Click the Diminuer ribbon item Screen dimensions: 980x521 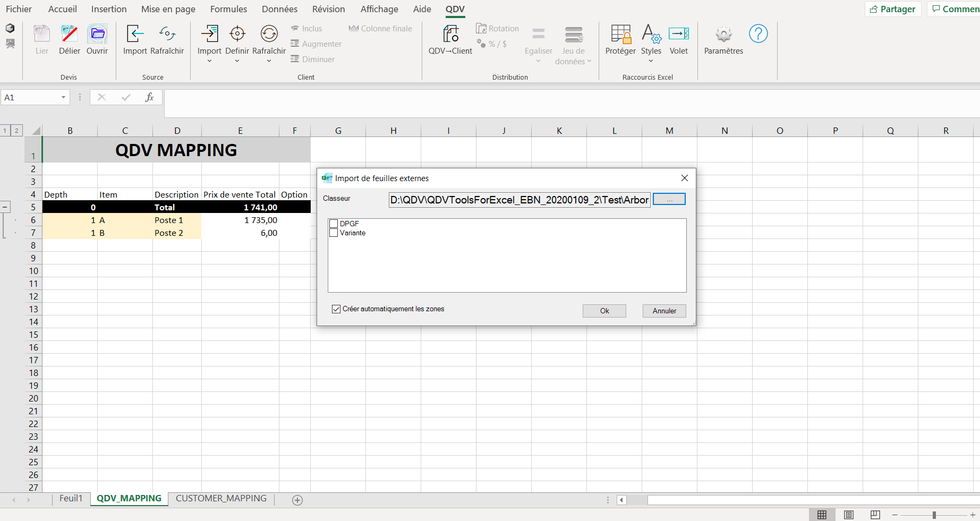pyautogui.click(x=312, y=59)
